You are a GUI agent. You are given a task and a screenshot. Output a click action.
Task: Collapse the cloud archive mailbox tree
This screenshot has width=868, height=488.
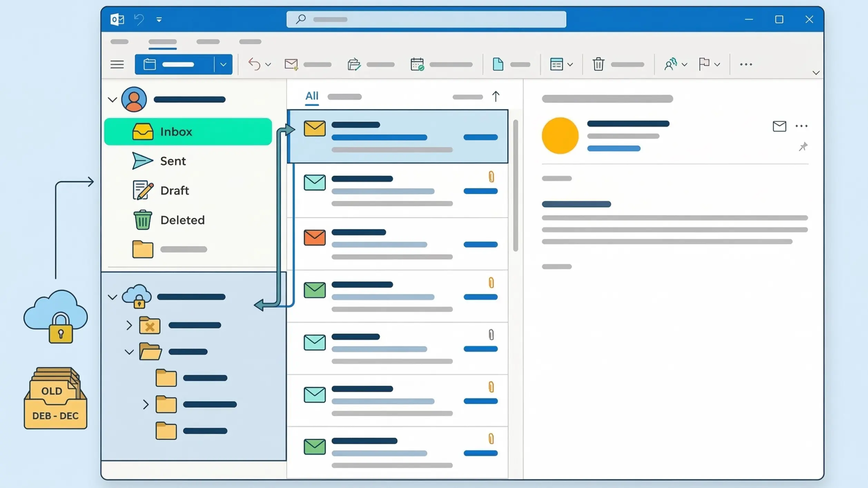(x=113, y=297)
